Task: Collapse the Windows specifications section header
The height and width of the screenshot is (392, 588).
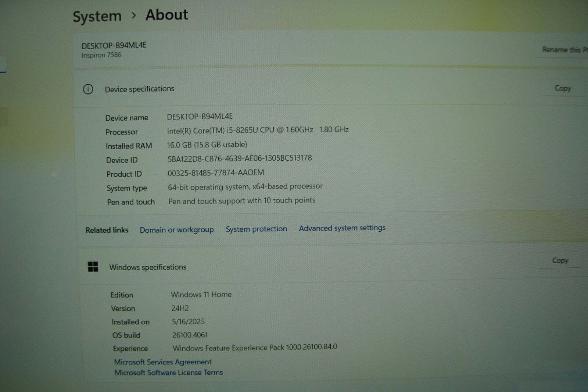Action: (x=294, y=266)
